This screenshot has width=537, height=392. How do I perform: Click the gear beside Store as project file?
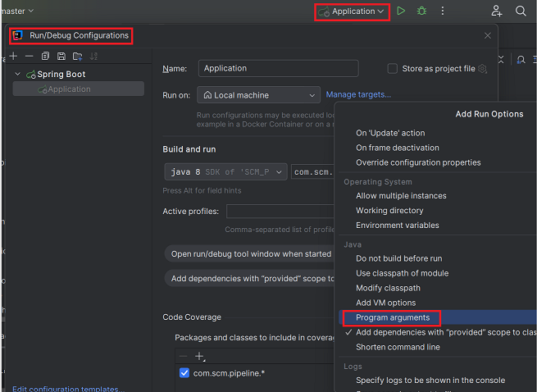(482, 69)
